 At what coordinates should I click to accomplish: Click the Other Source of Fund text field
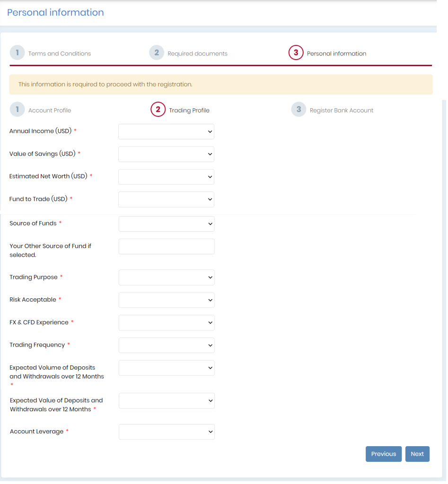point(167,246)
